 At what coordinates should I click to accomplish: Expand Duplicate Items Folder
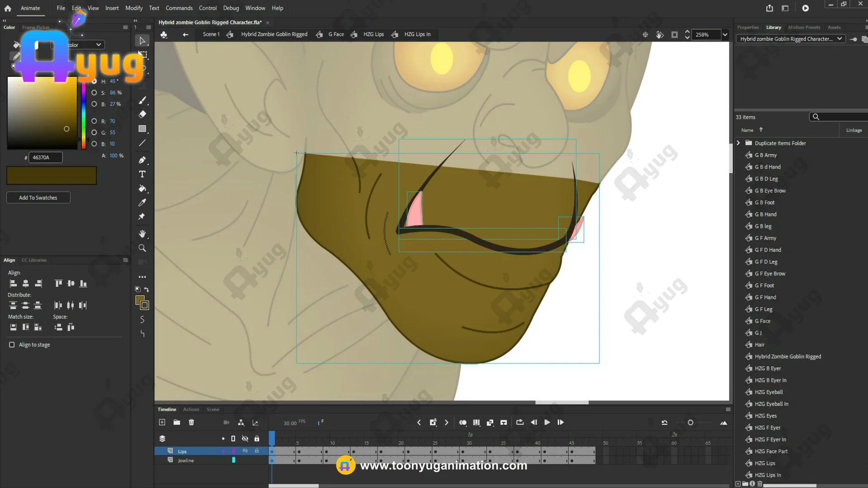click(x=738, y=143)
